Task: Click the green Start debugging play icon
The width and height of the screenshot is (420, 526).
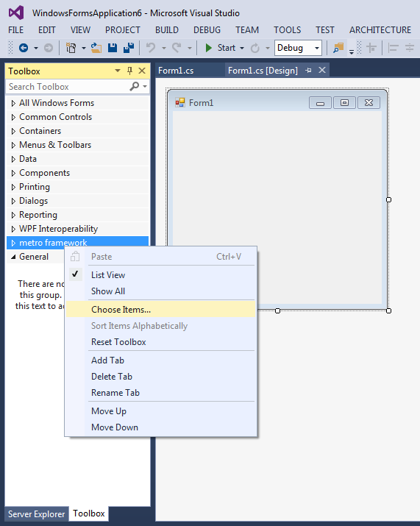Action: 208,48
